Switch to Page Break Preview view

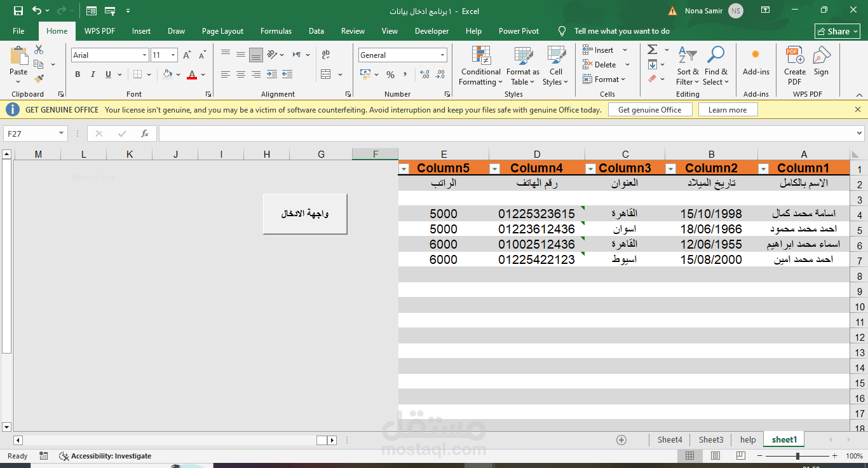coord(740,456)
